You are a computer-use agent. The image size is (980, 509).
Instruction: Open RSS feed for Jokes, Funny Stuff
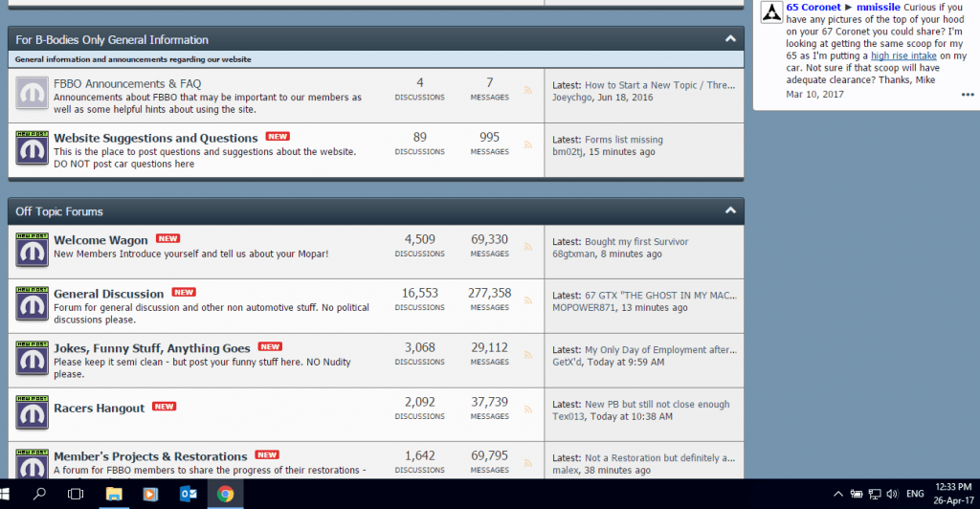click(x=528, y=355)
